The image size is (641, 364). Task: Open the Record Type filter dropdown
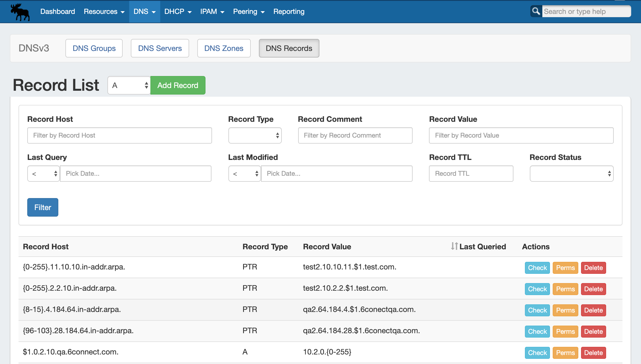click(x=255, y=135)
